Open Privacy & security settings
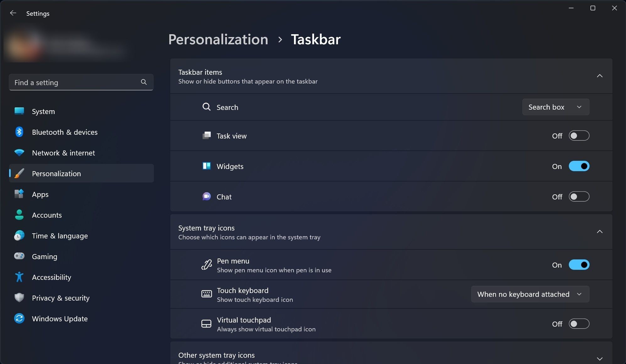 (81, 298)
